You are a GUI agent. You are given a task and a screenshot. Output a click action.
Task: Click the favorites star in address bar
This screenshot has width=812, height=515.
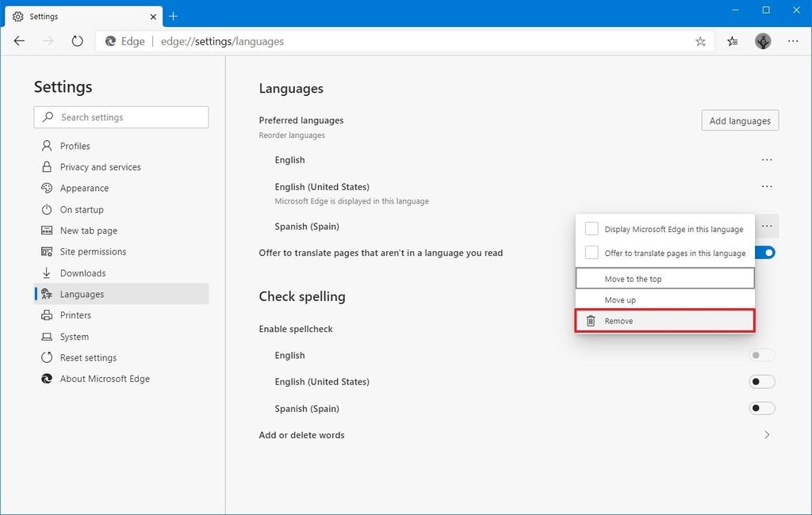[x=700, y=40]
